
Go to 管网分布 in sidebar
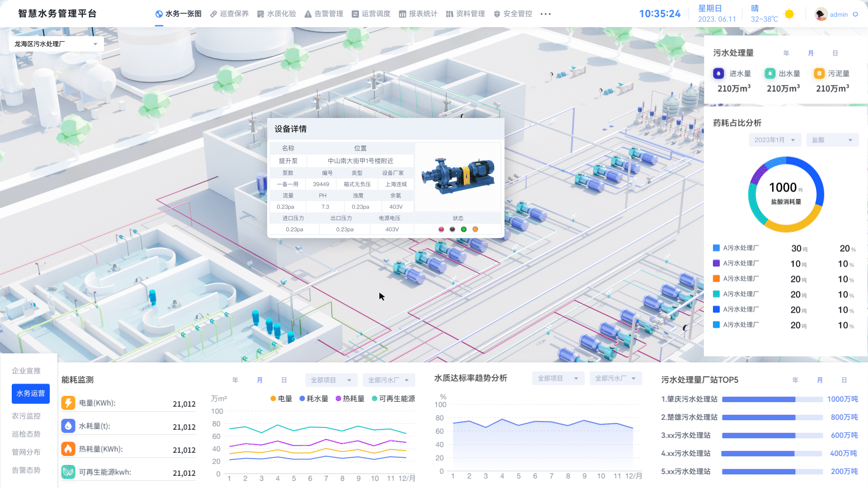coord(26,452)
